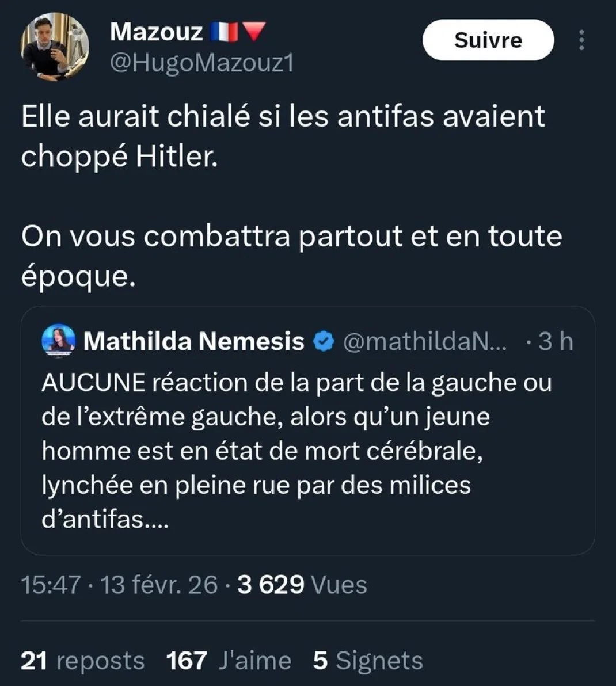Open the 5 Signets bookmarks count
The width and height of the screenshot is (616, 686).
[368, 661]
